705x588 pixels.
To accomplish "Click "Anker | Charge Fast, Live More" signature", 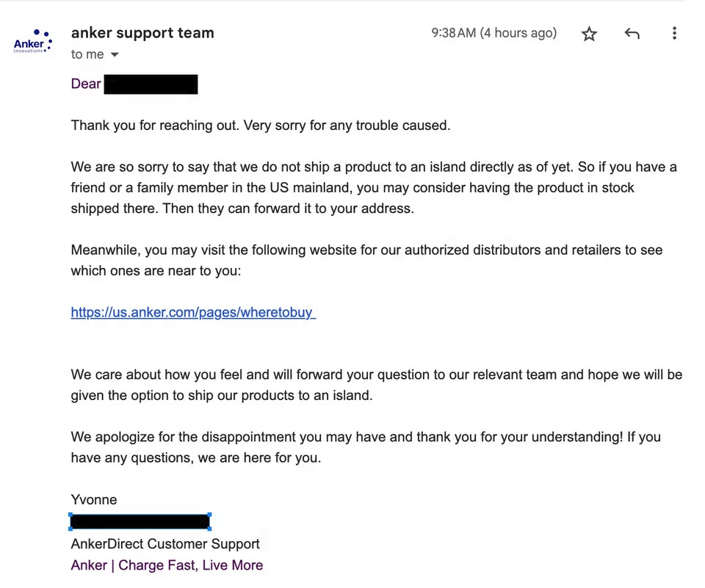I will click(x=167, y=565).
